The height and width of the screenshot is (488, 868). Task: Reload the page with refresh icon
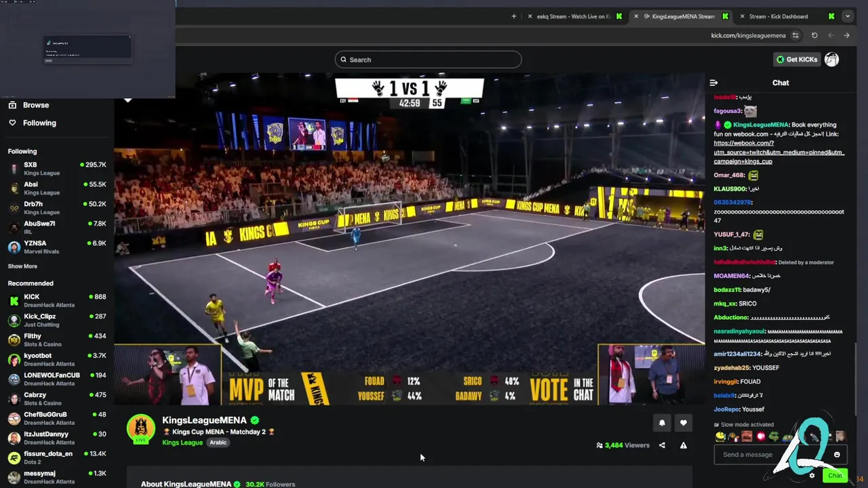(814, 35)
